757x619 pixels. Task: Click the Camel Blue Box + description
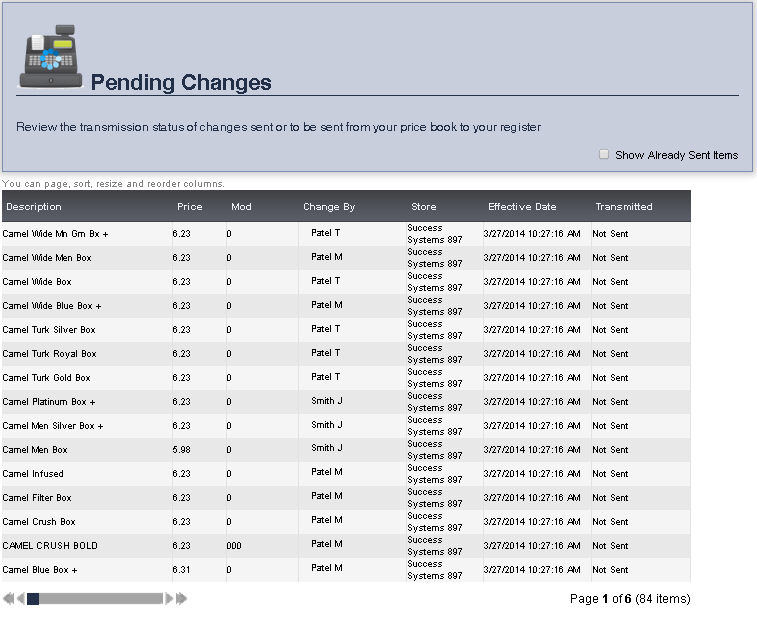(x=40, y=570)
